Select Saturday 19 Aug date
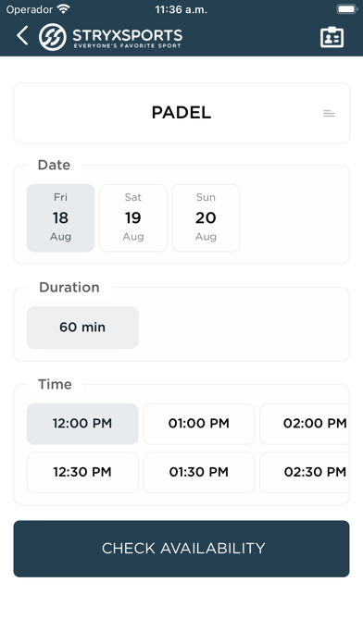This screenshot has width=363, height=644. (133, 217)
